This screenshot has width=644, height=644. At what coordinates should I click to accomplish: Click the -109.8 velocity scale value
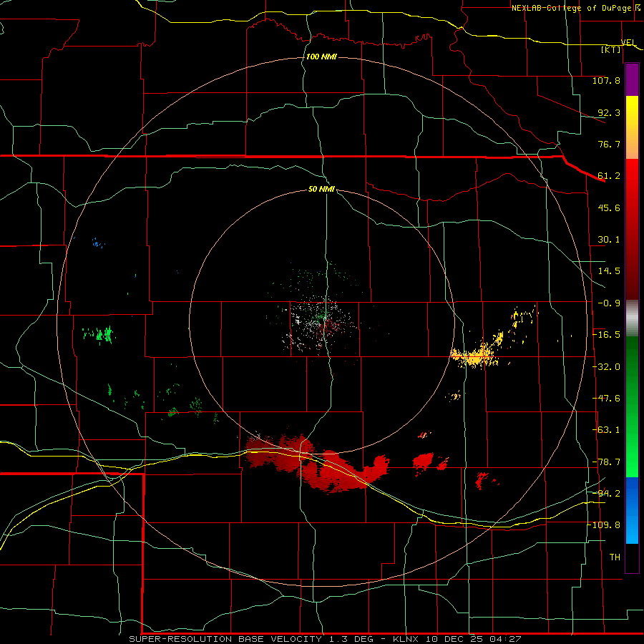(x=604, y=525)
